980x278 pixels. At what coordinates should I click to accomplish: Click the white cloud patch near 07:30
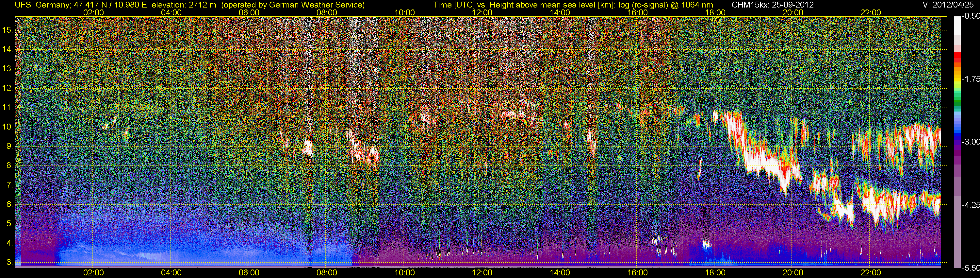coord(307,147)
